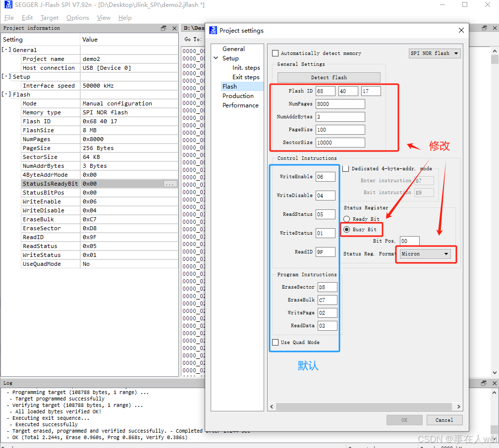Click the first Flash ID field showing 68
Screen dimensions: 499x448
point(325,91)
